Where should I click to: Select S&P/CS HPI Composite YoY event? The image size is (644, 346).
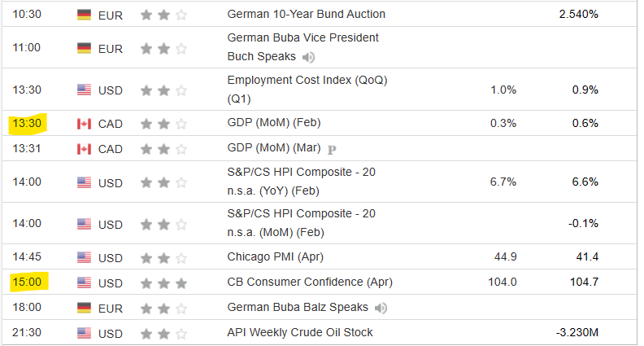pyautogui.click(x=301, y=181)
